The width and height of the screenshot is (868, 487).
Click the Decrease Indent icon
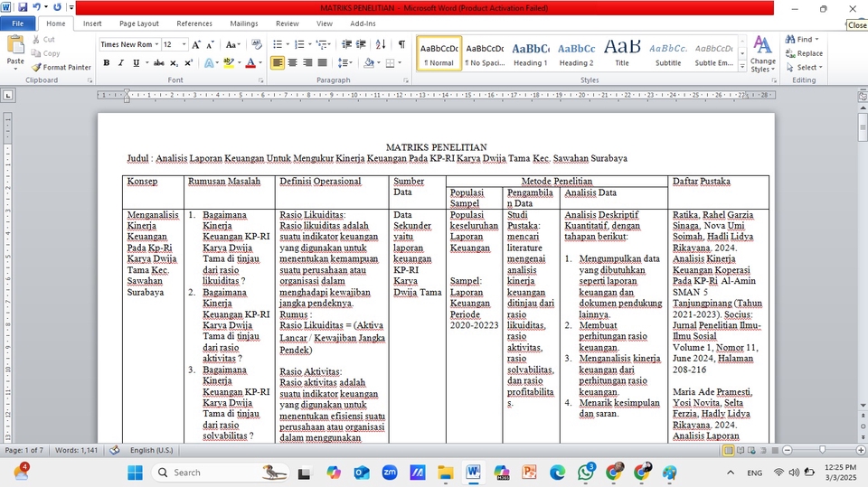point(346,44)
